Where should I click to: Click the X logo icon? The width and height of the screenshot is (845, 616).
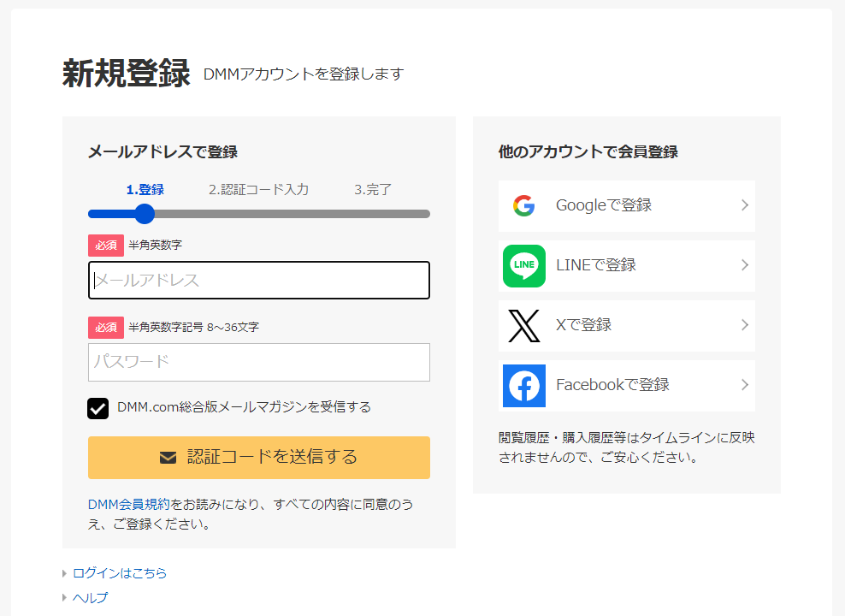click(523, 325)
